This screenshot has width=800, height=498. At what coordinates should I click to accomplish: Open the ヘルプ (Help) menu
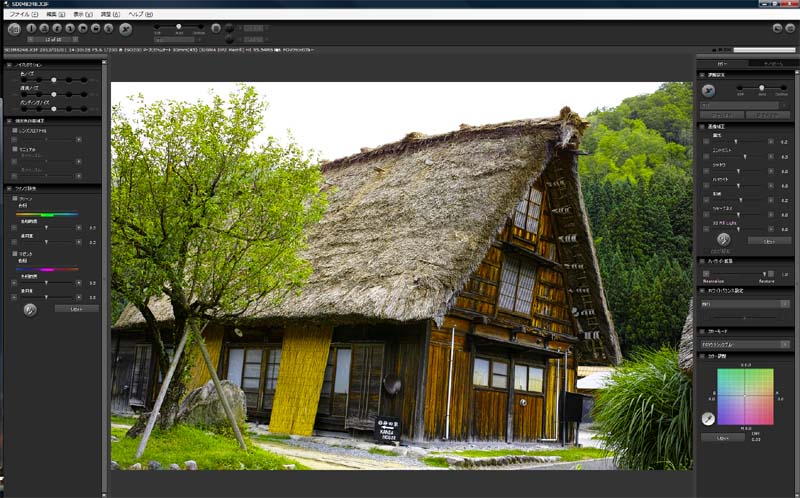140,14
